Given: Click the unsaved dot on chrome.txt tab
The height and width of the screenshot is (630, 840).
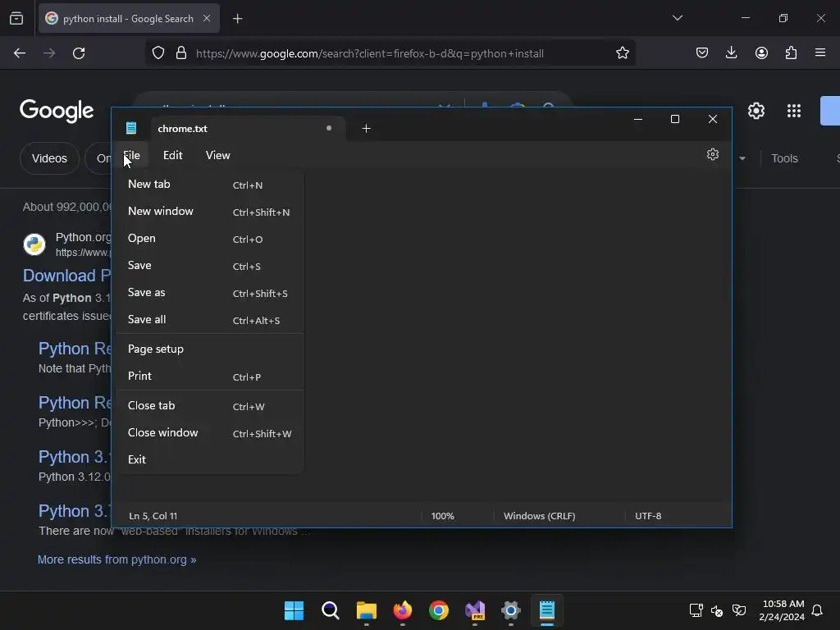Looking at the screenshot, I should [329, 128].
